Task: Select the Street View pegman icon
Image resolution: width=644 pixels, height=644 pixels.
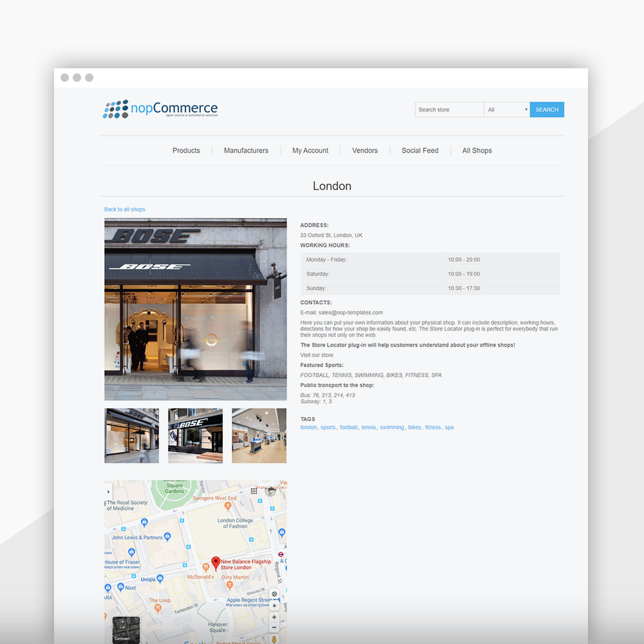Action: point(274,639)
